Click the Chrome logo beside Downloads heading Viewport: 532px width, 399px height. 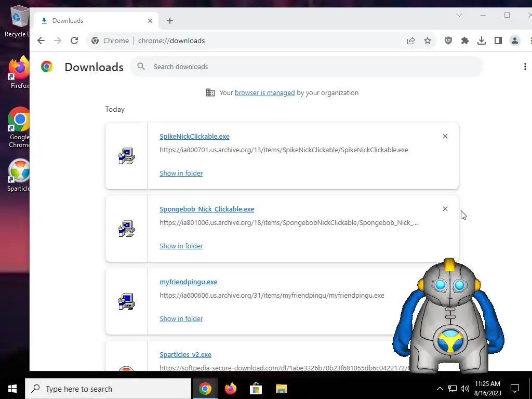47,66
